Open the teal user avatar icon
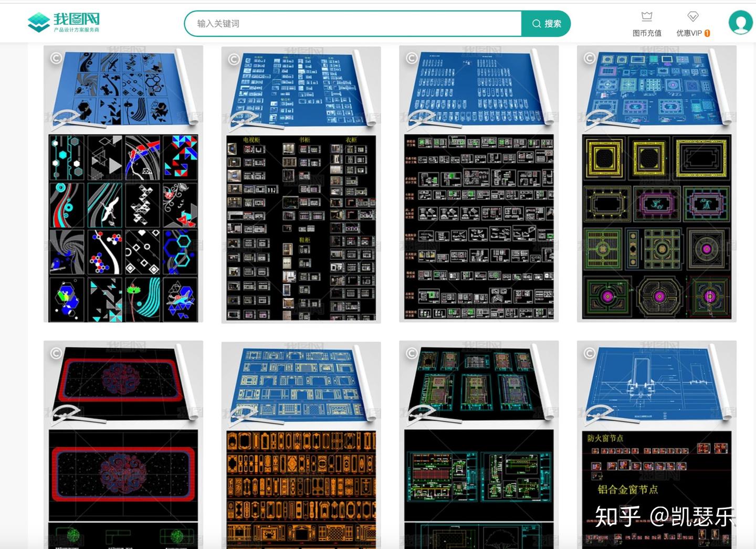 [740, 22]
